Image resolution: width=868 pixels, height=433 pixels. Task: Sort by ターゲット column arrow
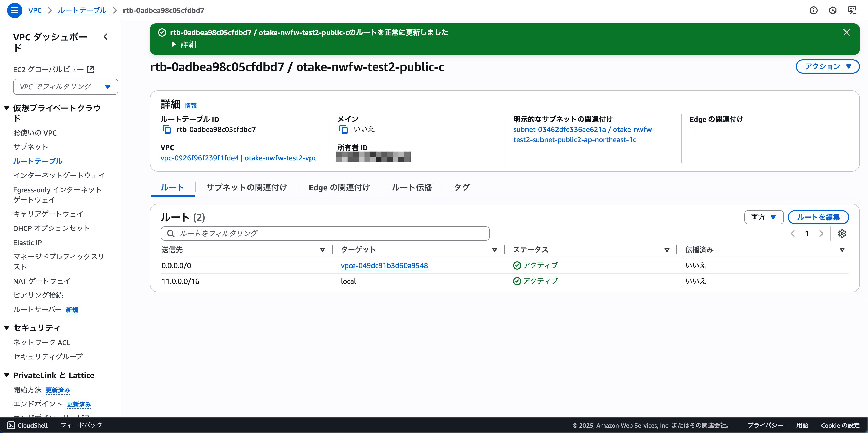[495, 250]
